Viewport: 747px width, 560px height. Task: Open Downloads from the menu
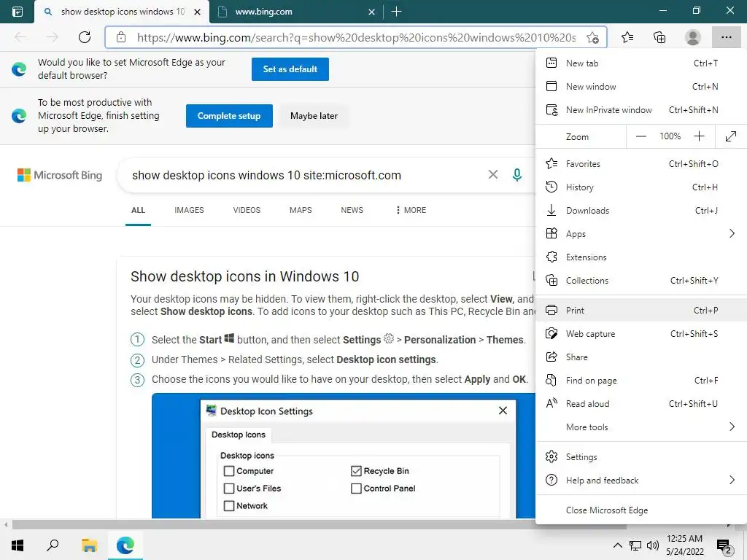tap(641, 211)
